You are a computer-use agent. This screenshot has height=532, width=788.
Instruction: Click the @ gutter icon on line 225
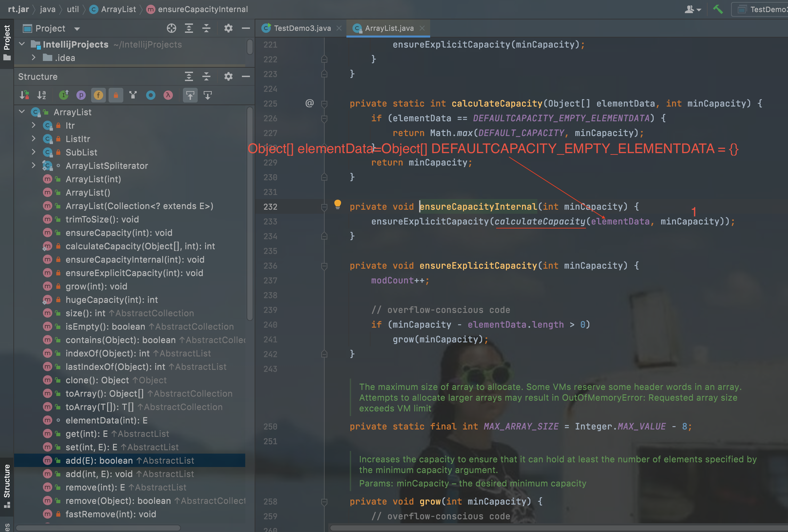pos(309,103)
